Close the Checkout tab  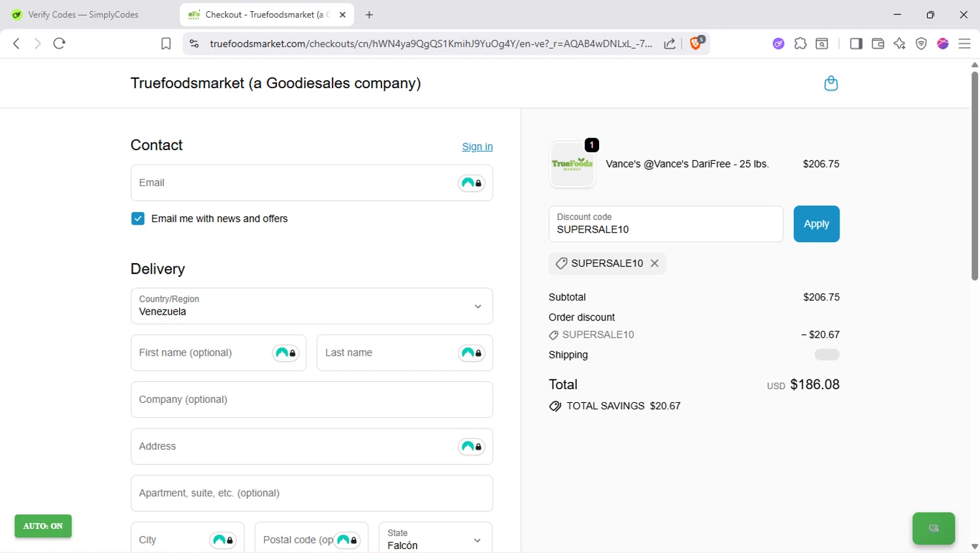pyautogui.click(x=342, y=14)
